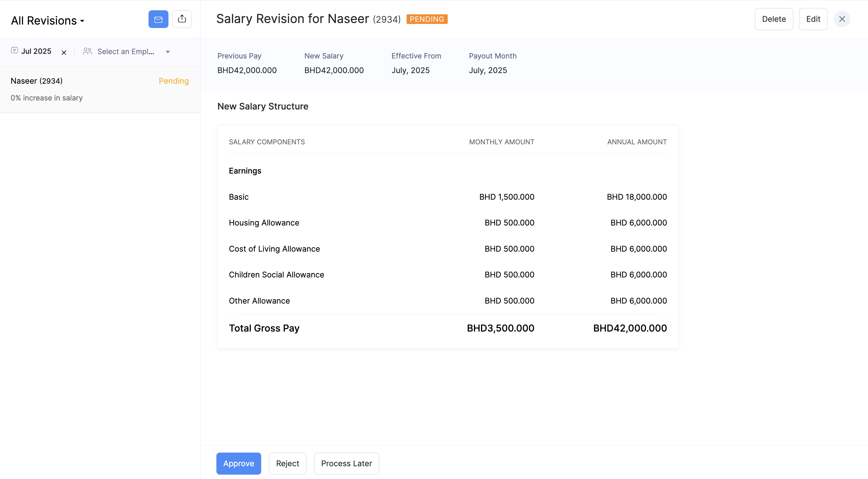Click the PENDING status badge
The height and width of the screenshot is (479, 868).
coord(427,19)
